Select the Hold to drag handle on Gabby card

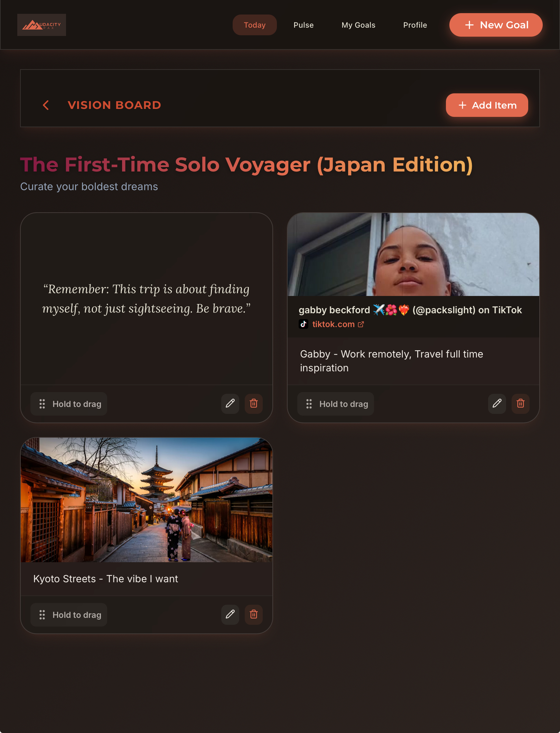pyautogui.click(x=336, y=404)
